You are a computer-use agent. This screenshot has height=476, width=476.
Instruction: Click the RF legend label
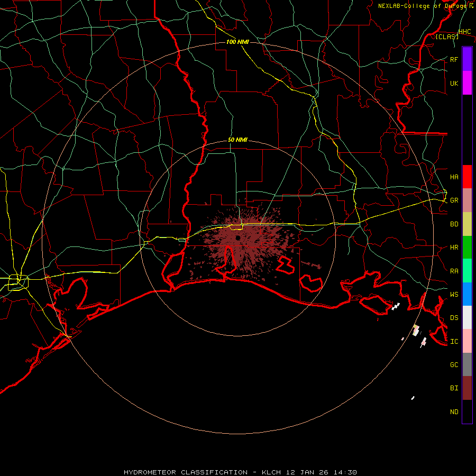(454, 59)
